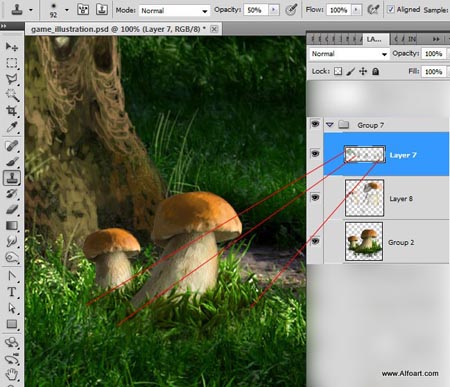Toggle the Aligned checkbox
Image resolution: width=450 pixels, height=387 pixels.
click(x=390, y=9)
